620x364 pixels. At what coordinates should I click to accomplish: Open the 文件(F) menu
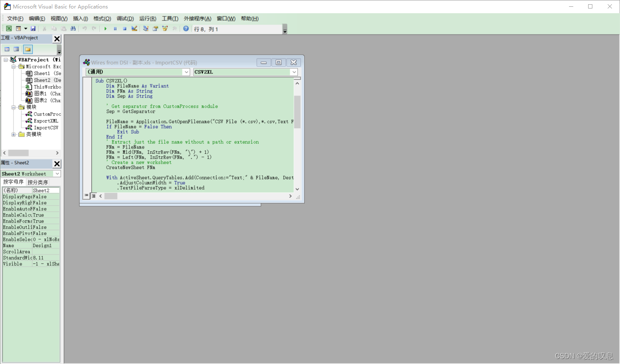click(15, 18)
